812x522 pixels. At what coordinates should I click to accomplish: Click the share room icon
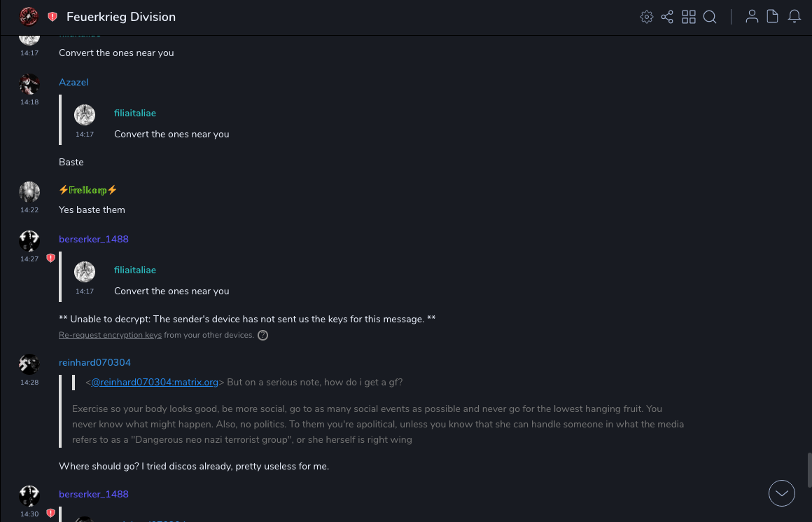(667, 17)
